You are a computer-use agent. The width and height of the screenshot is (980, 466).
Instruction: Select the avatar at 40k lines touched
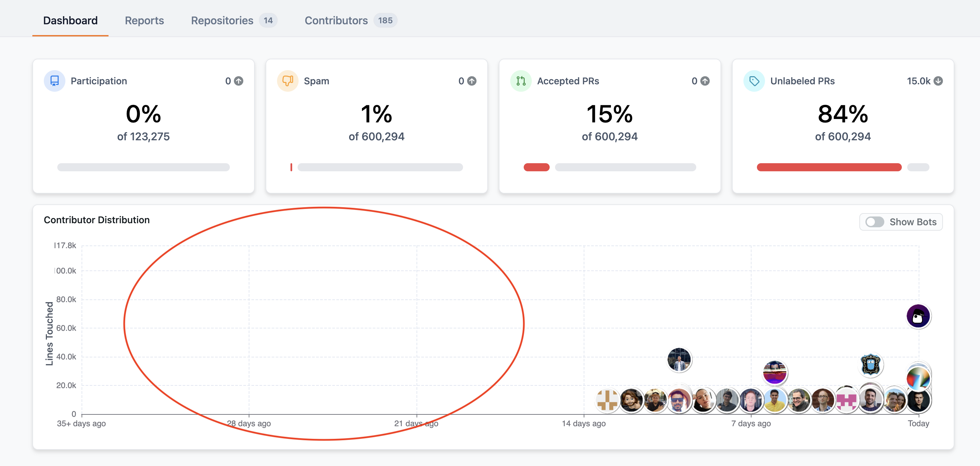679,359
